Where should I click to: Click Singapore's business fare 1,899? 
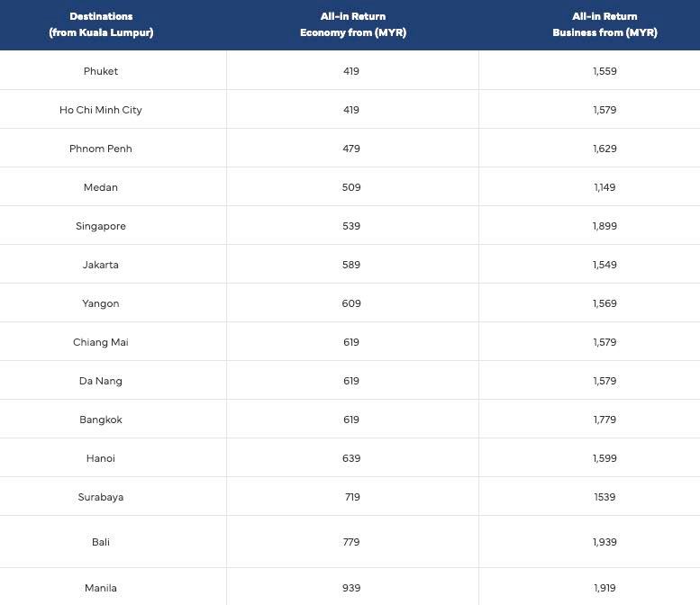tap(605, 226)
